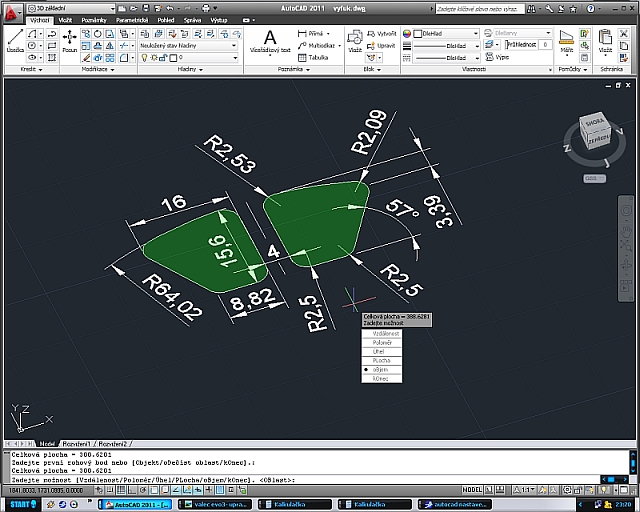Toggle snap mode in status bar

[110, 490]
